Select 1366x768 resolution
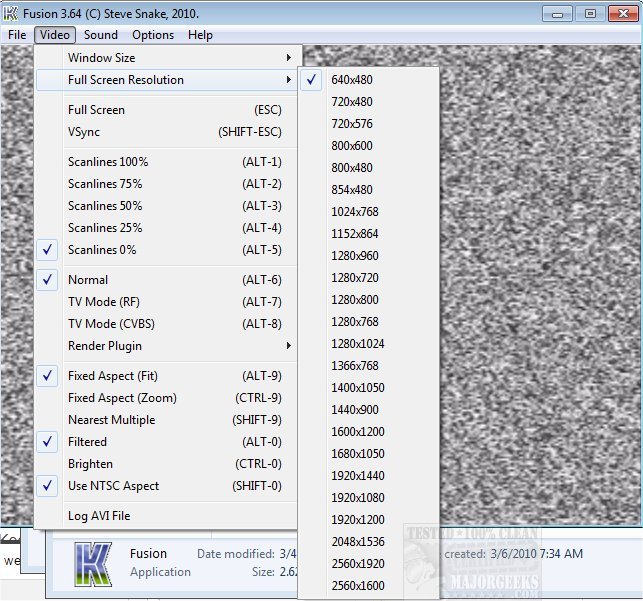Viewport: 643px width, 601px height. click(x=369, y=366)
